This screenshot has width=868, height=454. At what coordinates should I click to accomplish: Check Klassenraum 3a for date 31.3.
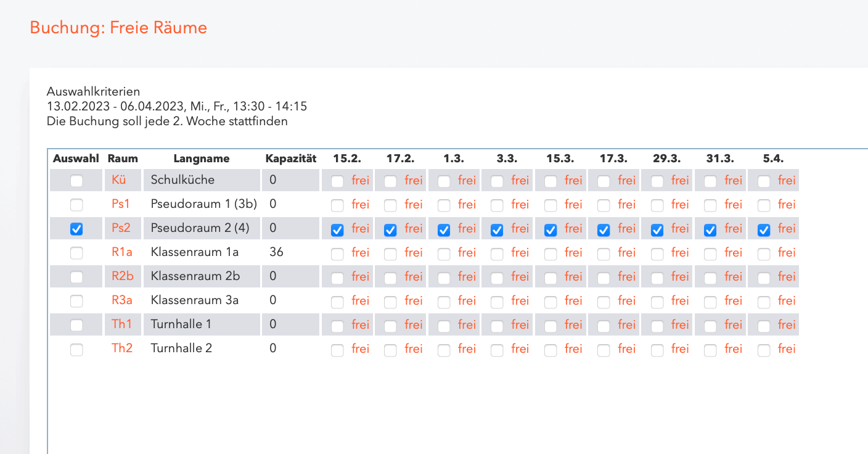[x=710, y=302]
